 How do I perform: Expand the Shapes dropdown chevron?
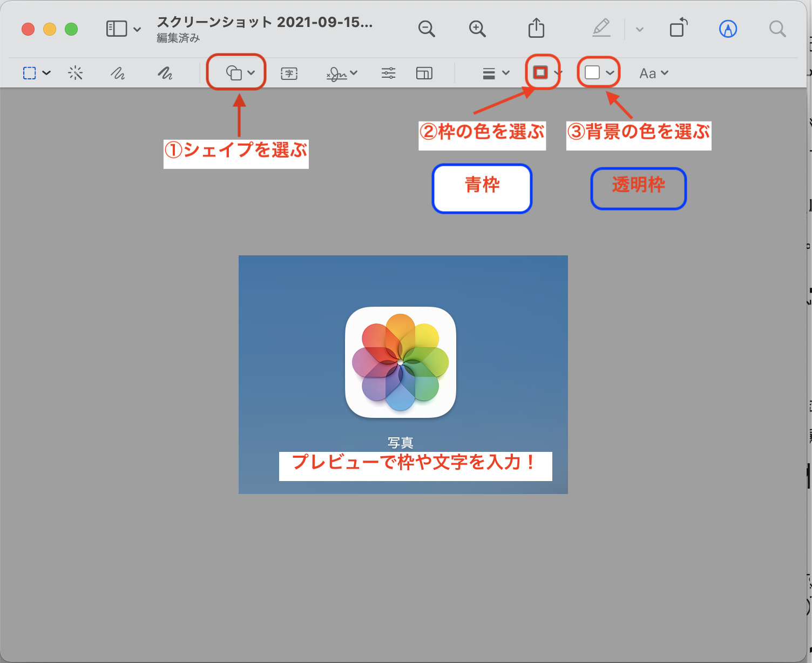tap(251, 73)
